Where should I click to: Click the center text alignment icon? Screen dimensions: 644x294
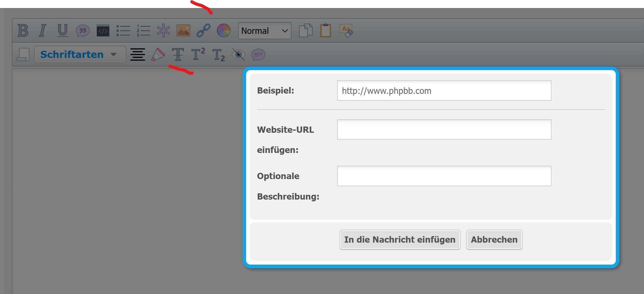138,55
